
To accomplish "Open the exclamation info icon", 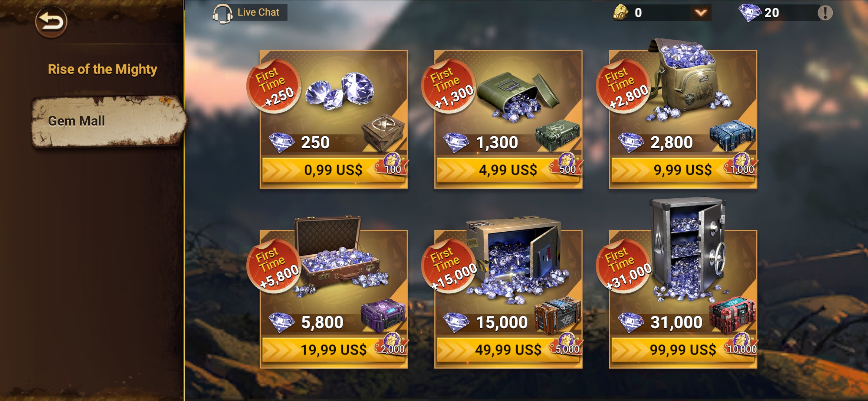I will [x=825, y=13].
